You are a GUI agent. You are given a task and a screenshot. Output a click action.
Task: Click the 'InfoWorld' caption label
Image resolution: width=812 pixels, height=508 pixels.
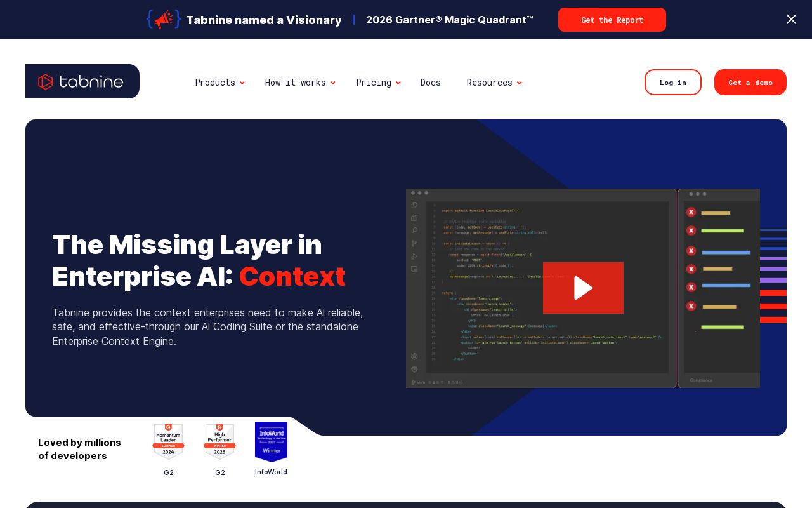click(x=271, y=472)
